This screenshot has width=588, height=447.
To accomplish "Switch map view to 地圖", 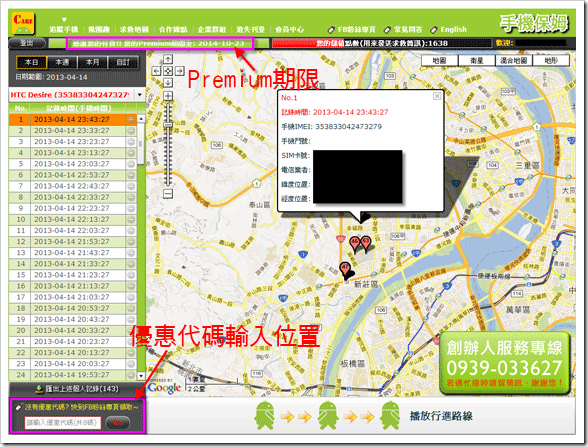I will pyautogui.click(x=439, y=60).
